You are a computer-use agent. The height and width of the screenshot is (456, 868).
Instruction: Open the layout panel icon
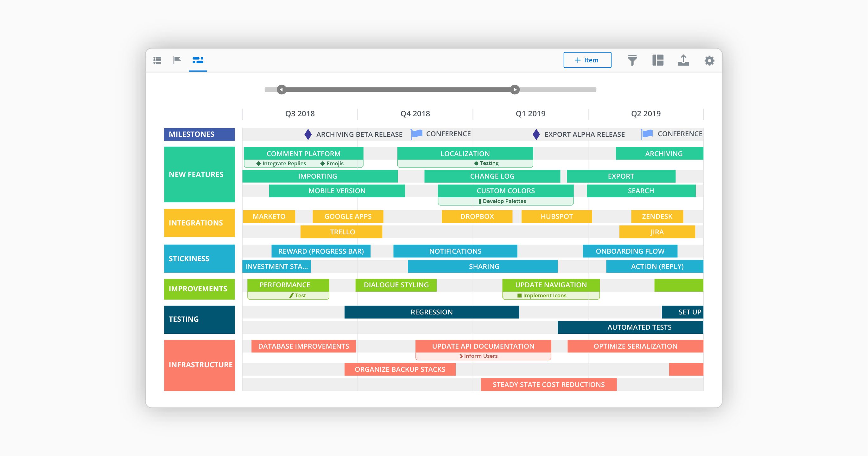point(657,60)
